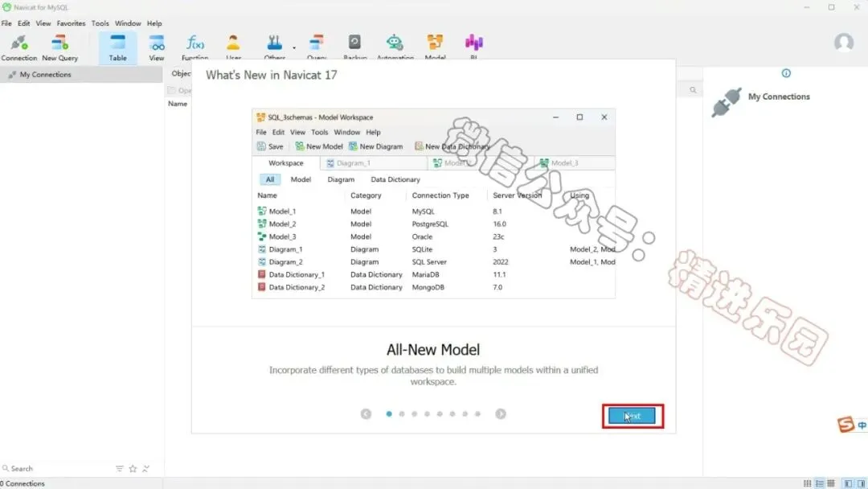The image size is (868, 489).
Task: Open the User toolbar item
Action: click(x=233, y=47)
